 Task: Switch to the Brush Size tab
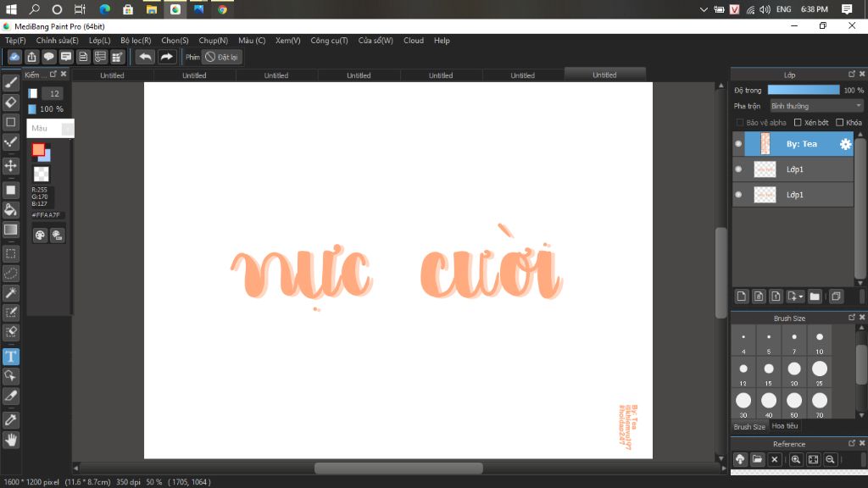pyautogui.click(x=749, y=427)
